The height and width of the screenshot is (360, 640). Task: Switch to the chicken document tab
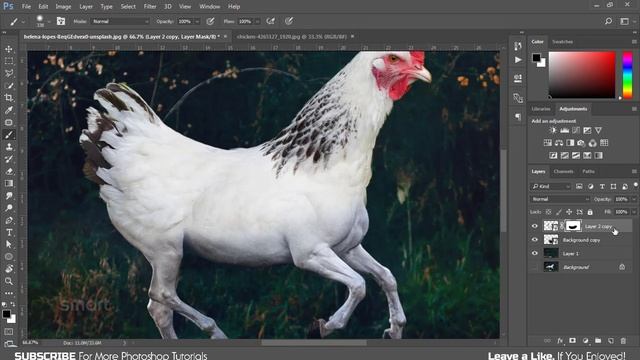click(x=291, y=37)
